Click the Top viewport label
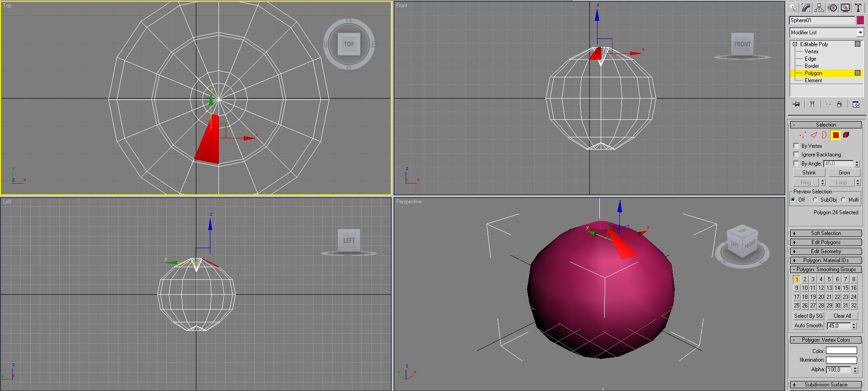This screenshot has height=391, width=868. tap(7, 5)
